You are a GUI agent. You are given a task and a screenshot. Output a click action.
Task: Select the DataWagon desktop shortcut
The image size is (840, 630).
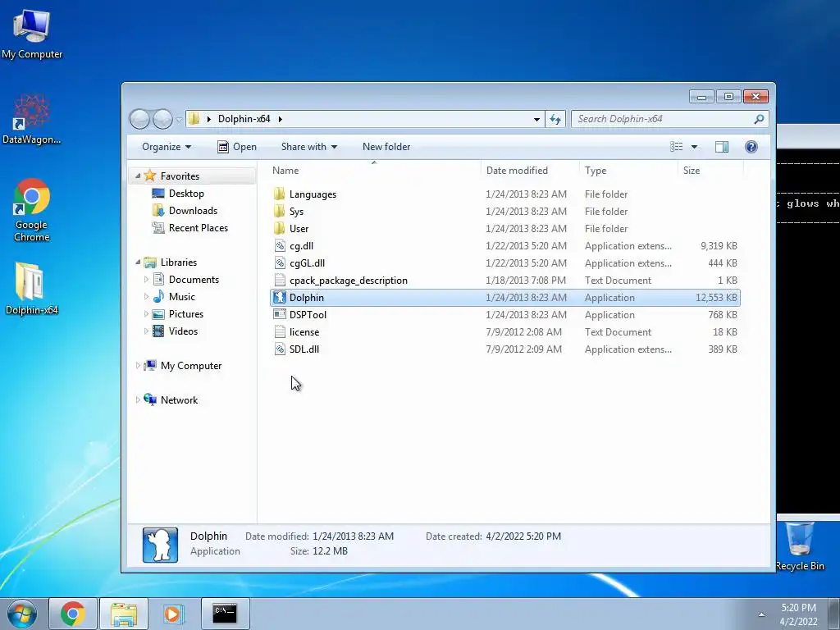pos(32,120)
